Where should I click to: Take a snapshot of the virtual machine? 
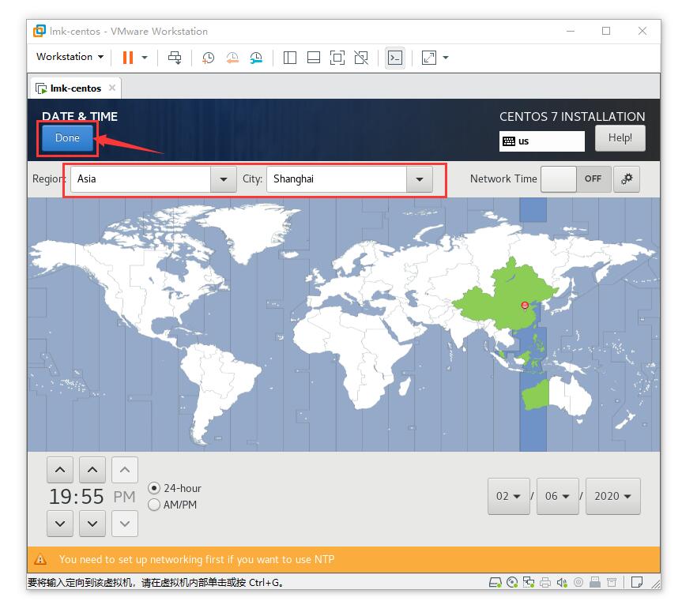209,58
